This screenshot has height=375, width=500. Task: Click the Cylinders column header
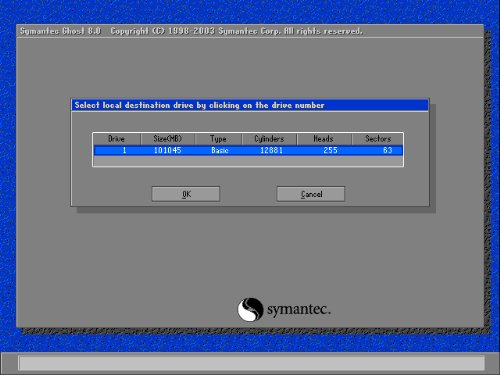[x=269, y=139]
